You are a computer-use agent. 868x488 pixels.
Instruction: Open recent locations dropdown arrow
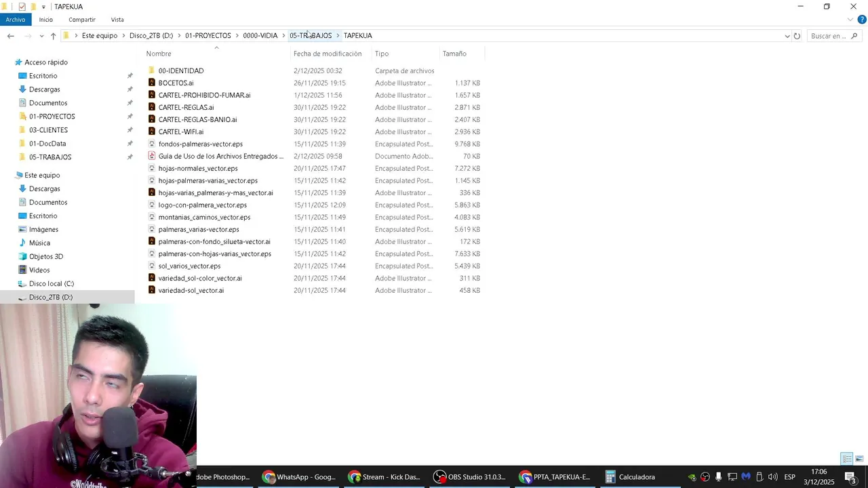click(x=41, y=36)
